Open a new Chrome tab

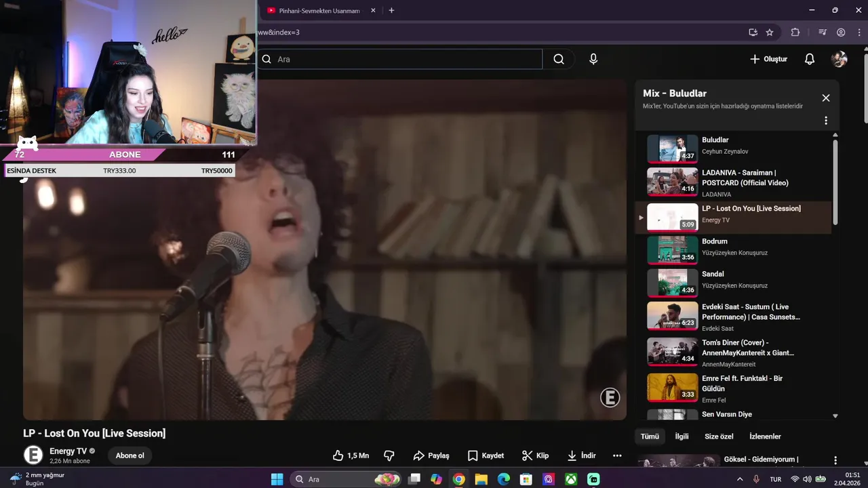coord(391,10)
